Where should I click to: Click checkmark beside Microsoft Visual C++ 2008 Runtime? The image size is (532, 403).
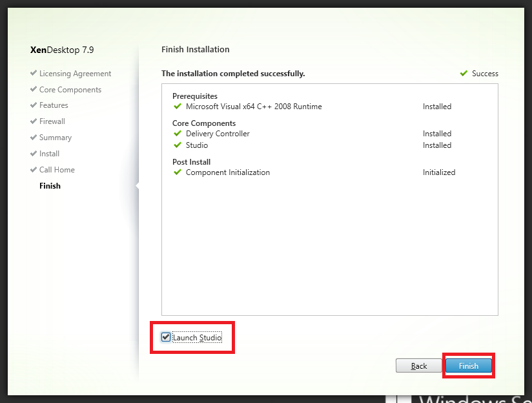click(x=178, y=107)
